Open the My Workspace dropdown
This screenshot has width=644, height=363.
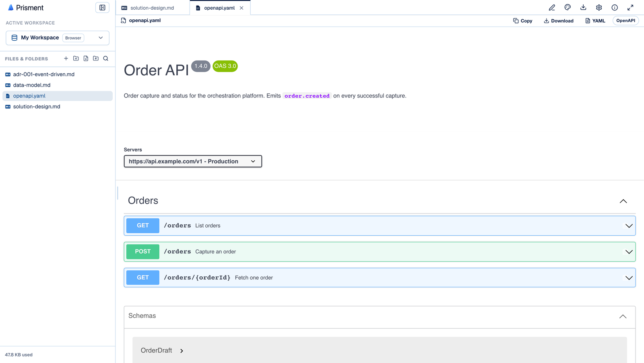click(x=58, y=38)
